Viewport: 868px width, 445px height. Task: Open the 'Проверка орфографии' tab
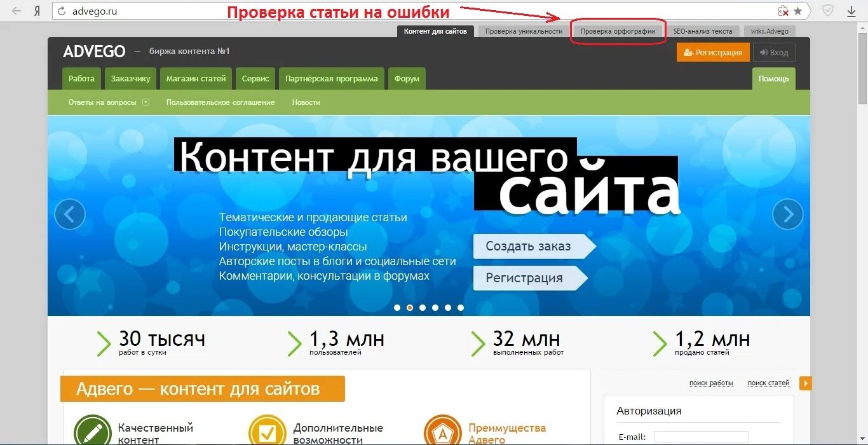coord(618,31)
